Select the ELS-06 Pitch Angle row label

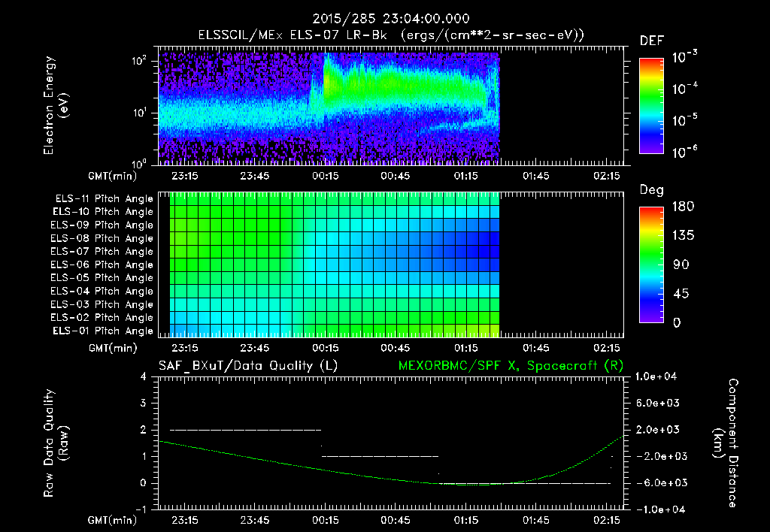pyautogui.click(x=102, y=265)
